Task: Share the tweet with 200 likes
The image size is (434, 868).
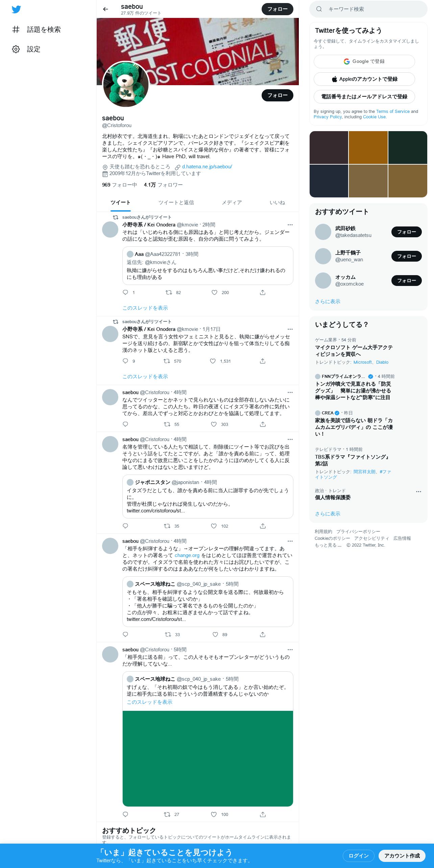Action: 263,292
